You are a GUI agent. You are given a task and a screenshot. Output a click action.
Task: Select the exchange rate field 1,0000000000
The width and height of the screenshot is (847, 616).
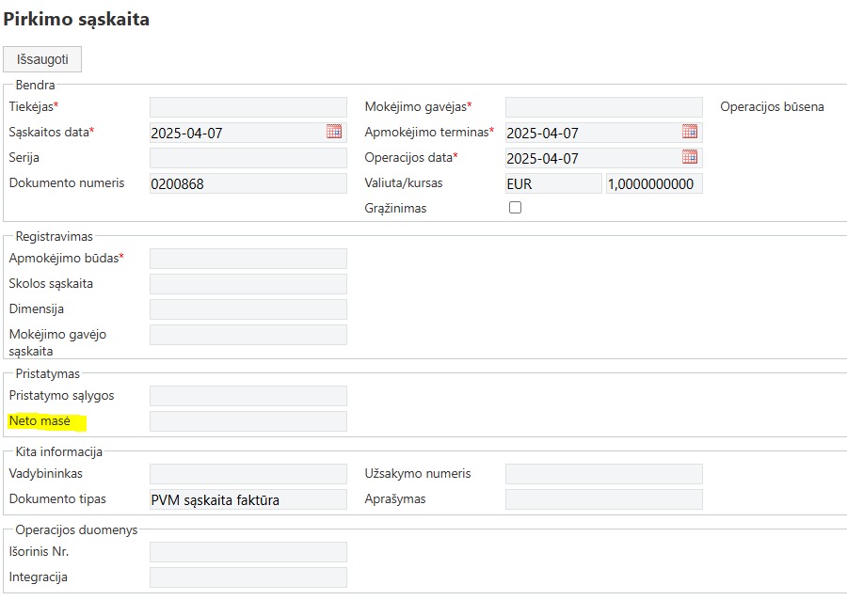(654, 183)
